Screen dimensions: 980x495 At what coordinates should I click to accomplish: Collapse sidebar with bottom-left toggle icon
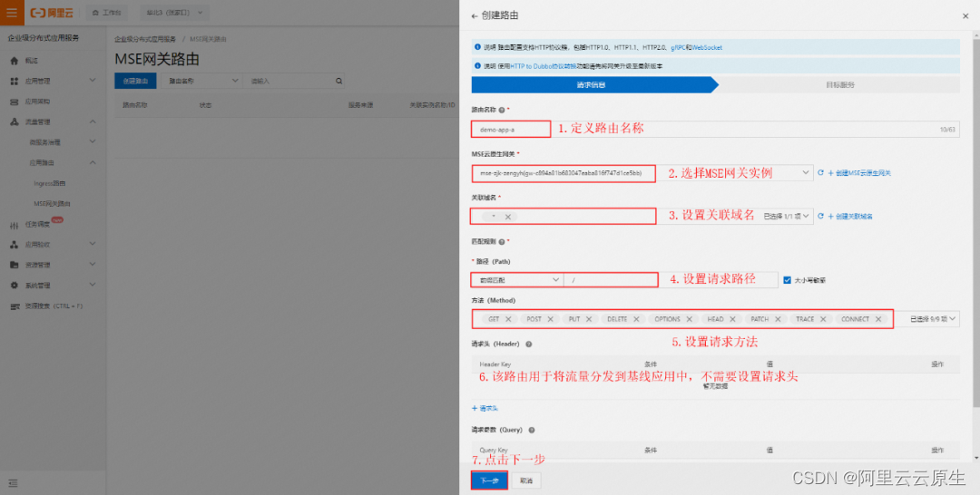(13, 483)
